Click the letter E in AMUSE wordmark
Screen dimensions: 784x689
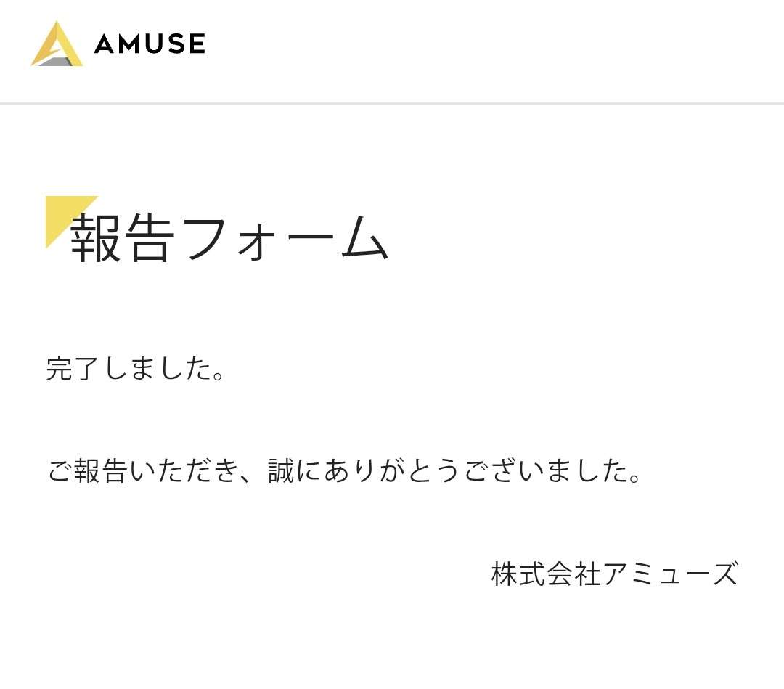[x=197, y=44]
